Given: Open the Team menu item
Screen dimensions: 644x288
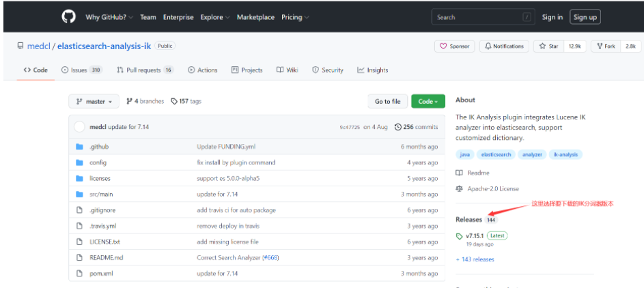Looking at the screenshot, I should [x=148, y=17].
